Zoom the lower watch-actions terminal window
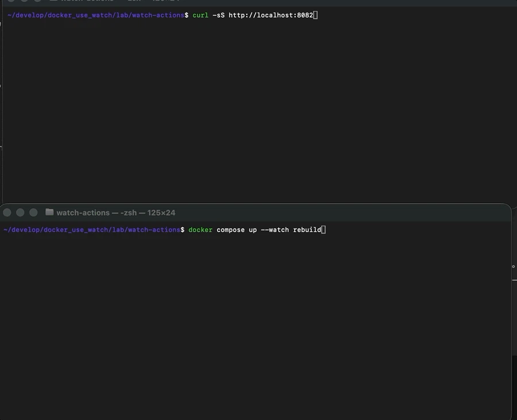517x420 pixels. (33, 213)
